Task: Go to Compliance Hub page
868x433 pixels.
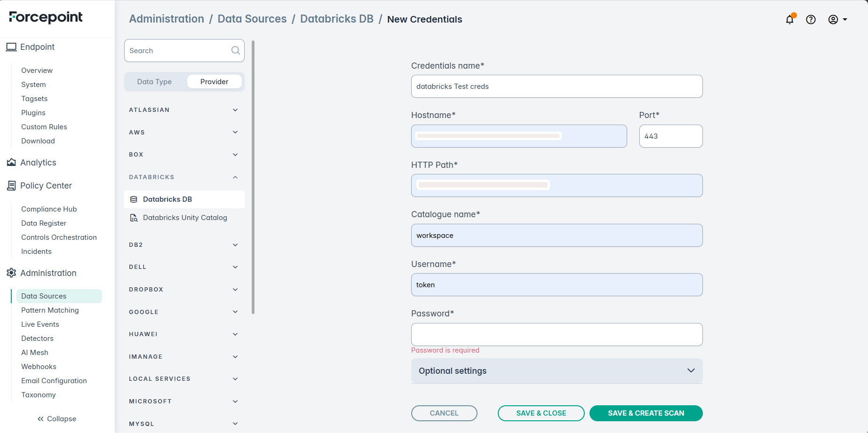Action: [49, 209]
